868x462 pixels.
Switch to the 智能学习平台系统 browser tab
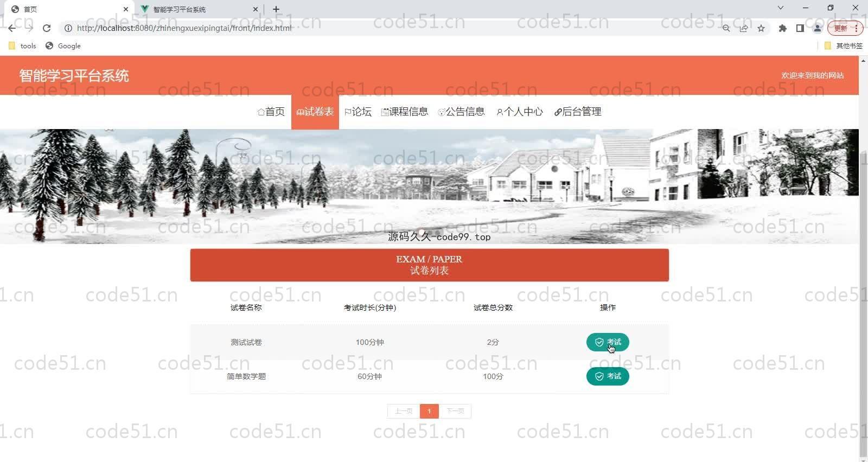pos(199,9)
